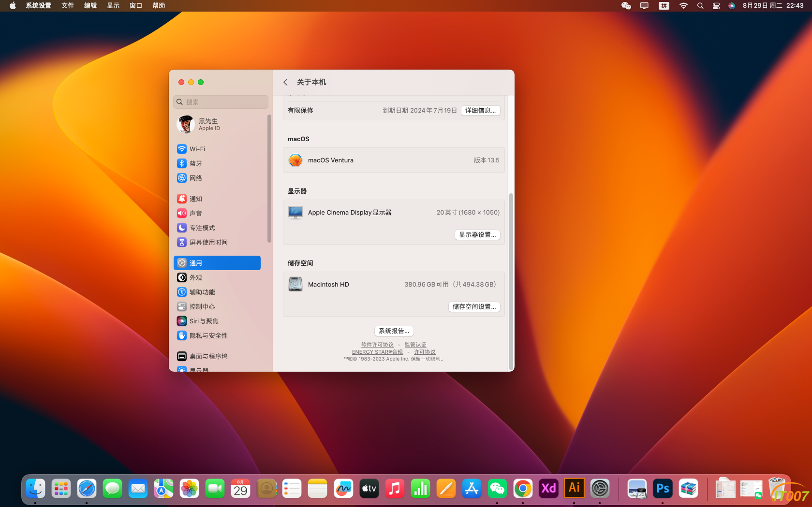This screenshot has height=507, width=812.
Task: Launch Freeform from the Dock
Action: (343, 489)
